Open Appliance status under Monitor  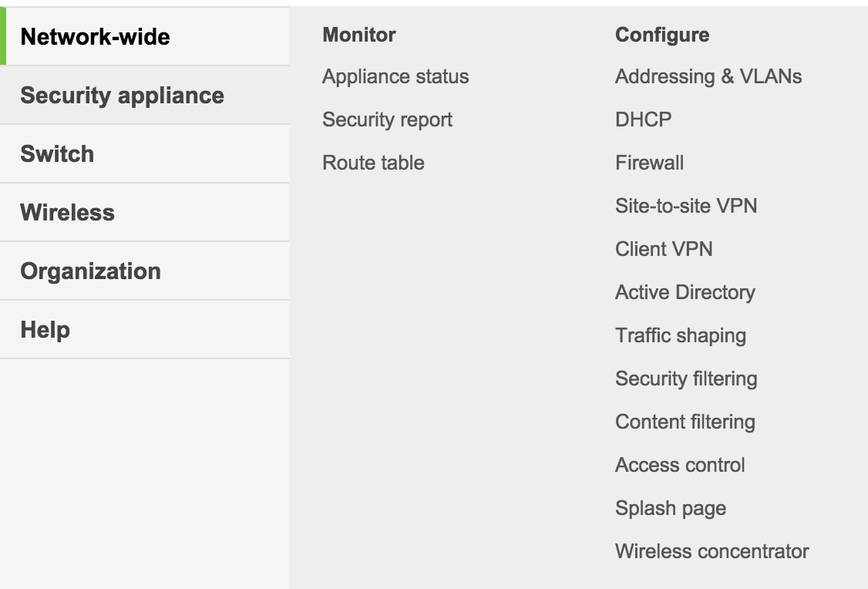[x=395, y=77]
